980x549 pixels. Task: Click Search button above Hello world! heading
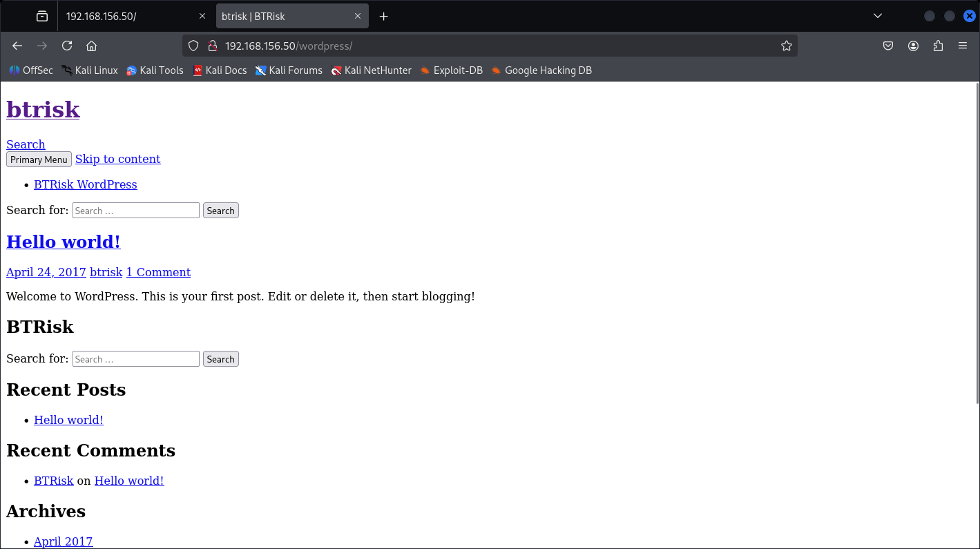pyautogui.click(x=221, y=211)
